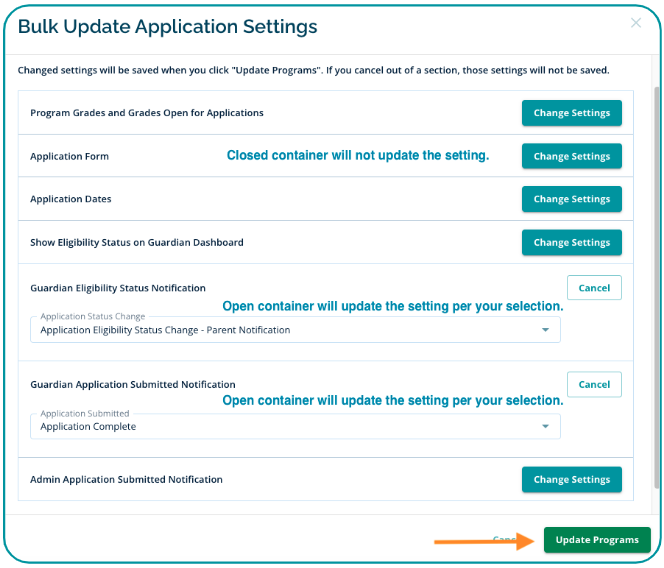Click the caret arrow in Application Submitted field
This screenshot has height=568, width=664.
point(545,427)
